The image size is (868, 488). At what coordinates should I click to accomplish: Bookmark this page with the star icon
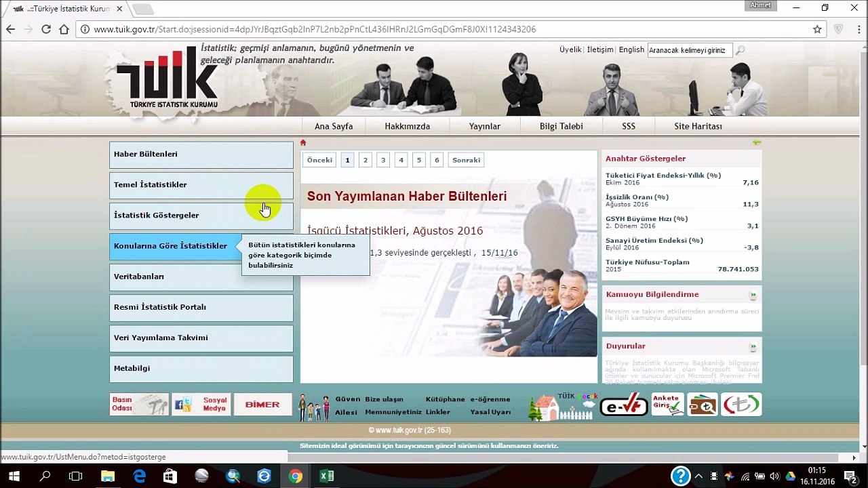[817, 29]
